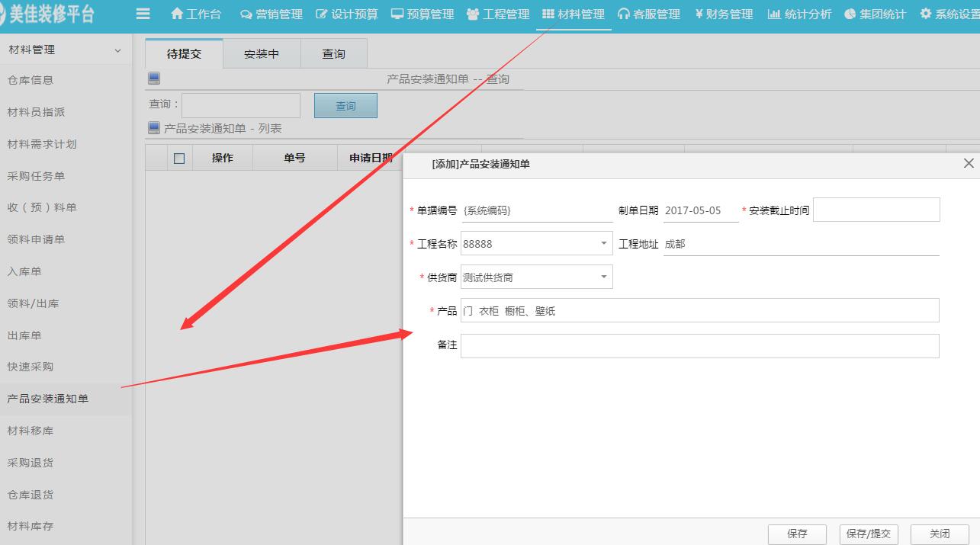Open 设计预算 in top navigation
The width and height of the screenshot is (980, 545).
[346, 14]
